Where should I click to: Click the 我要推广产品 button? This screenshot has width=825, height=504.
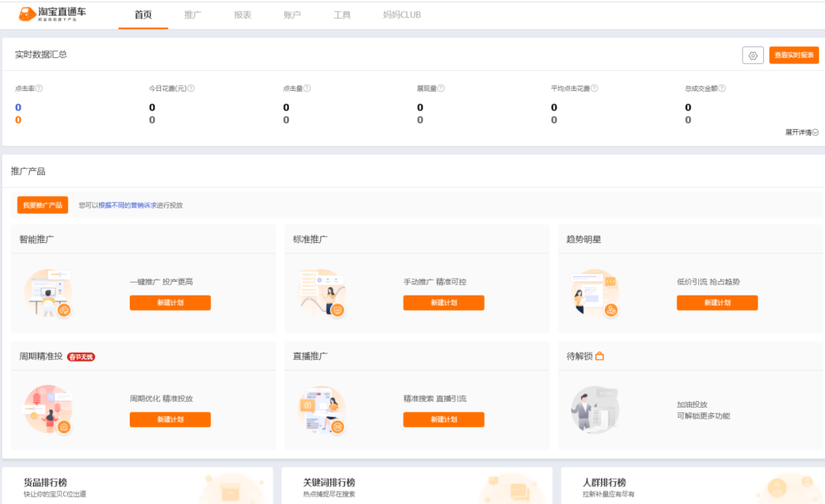click(x=43, y=205)
